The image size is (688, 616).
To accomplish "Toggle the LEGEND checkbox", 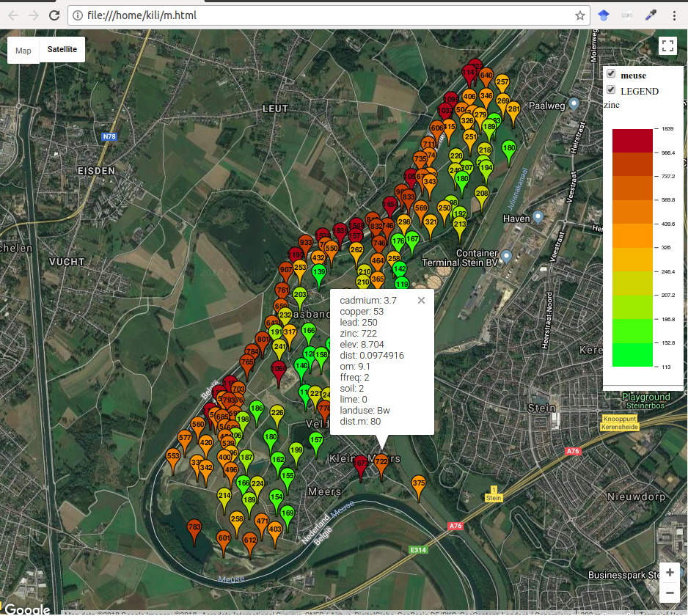I will [x=610, y=89].
